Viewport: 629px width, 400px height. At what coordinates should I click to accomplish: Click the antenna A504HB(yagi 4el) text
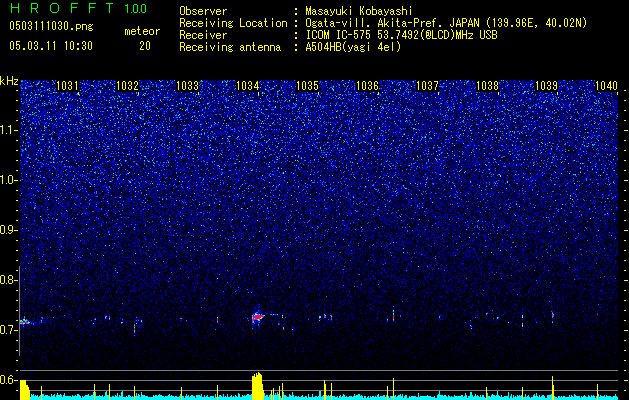point(353,47)
